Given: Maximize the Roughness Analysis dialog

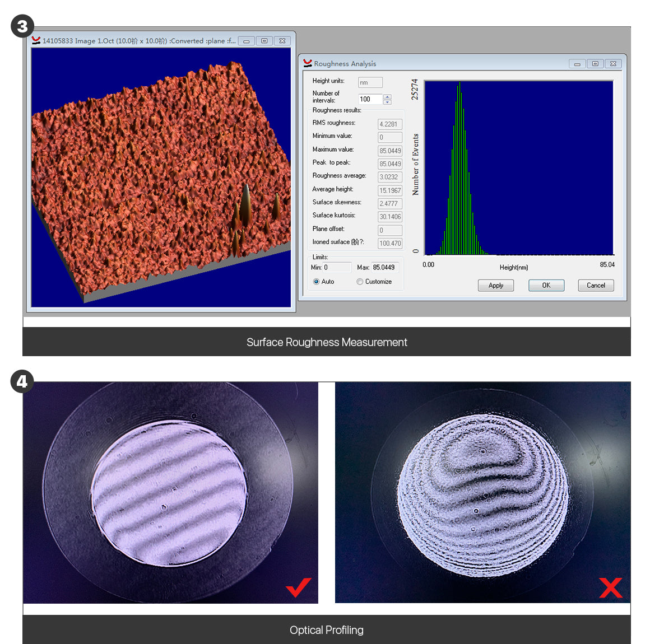Looking at the screenshot, I should coord(595,64).
